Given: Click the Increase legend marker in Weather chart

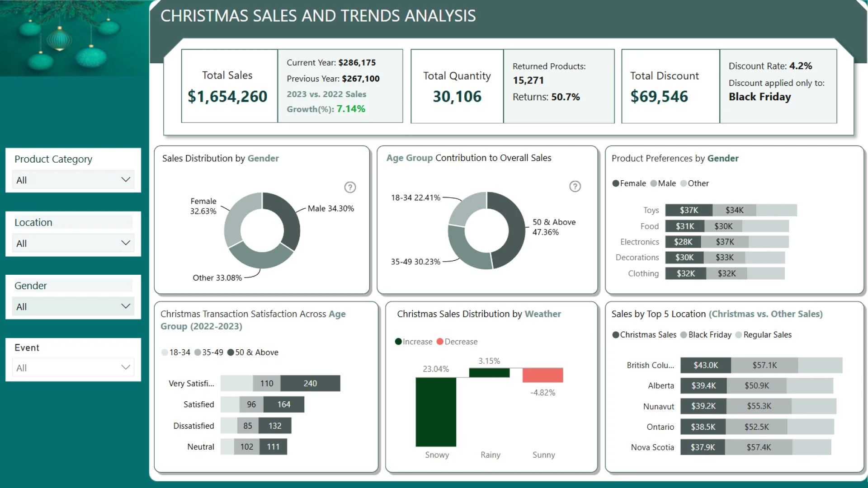Looking at the screenshot, I should pos(398,342).
